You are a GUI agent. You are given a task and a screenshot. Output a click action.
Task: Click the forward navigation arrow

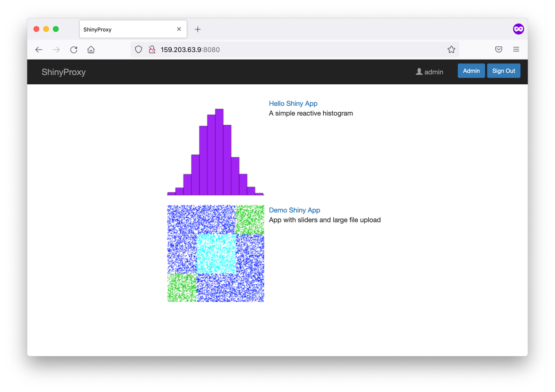pyautogui.click(x=56, y=50)
